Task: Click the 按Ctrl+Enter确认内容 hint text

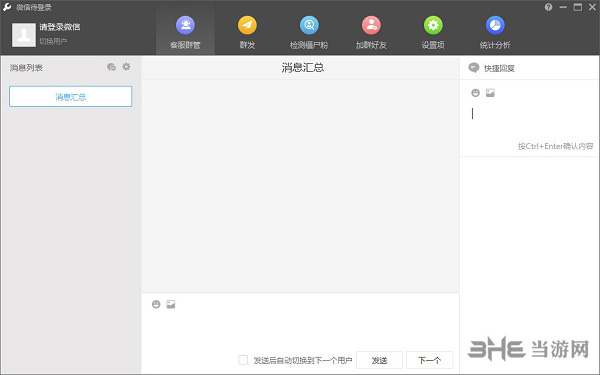Action: [556, 146]
